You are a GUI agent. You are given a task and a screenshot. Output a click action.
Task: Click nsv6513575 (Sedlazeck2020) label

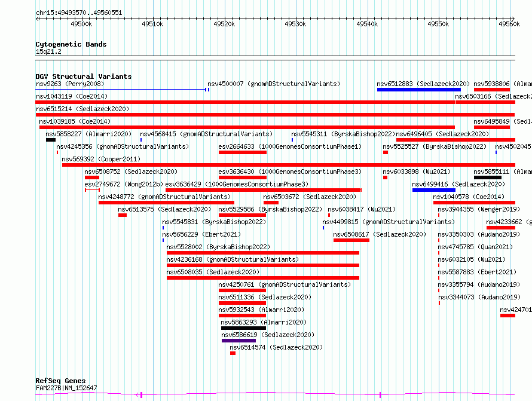(164, 209)
